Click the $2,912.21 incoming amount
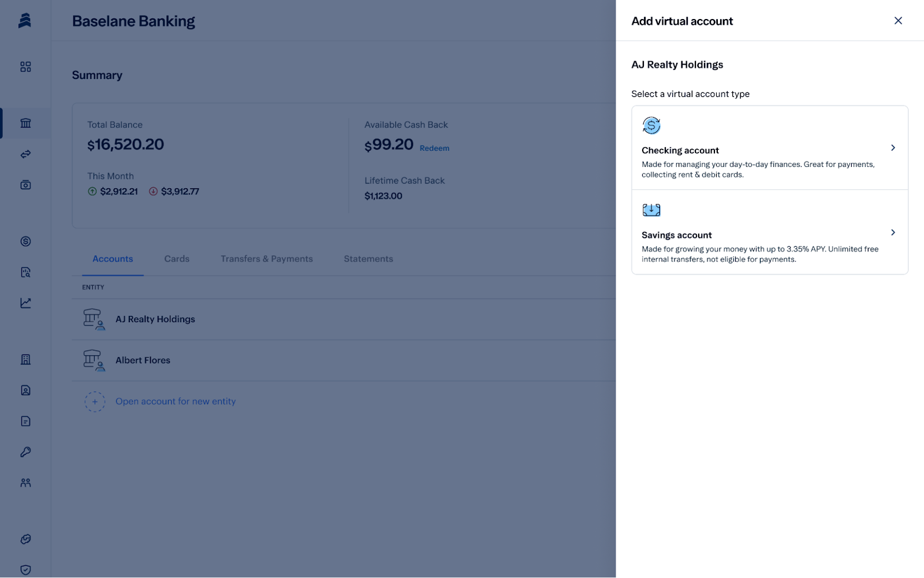This screenshot has width=924, height=578. click(119, 191)
